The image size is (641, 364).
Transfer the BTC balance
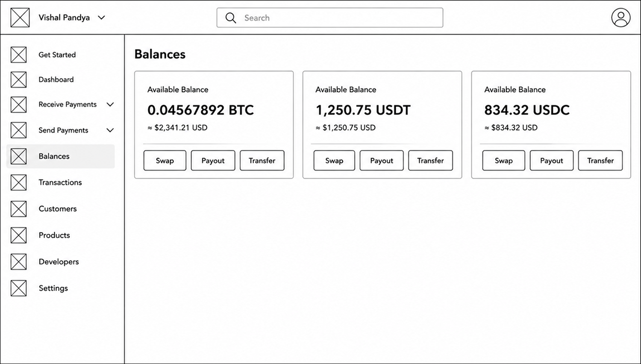pyautogui.click(x=262, y=161)
